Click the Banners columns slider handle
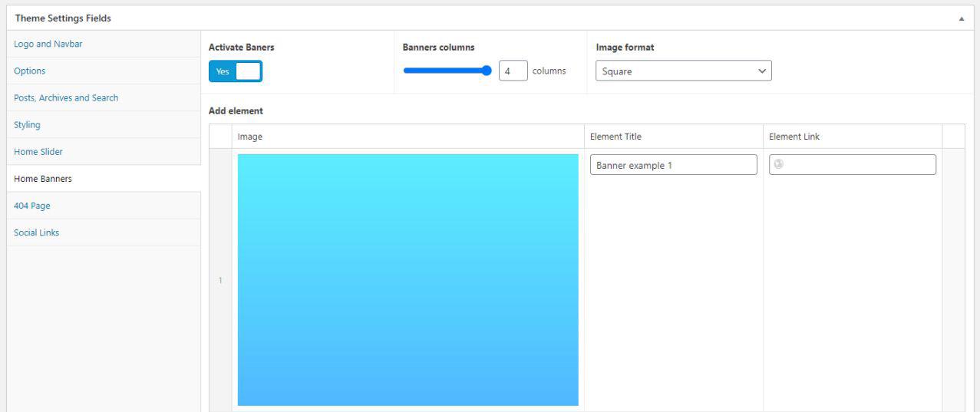The width and height of the screenshot is (980, 412). click(x=487, y=71)
